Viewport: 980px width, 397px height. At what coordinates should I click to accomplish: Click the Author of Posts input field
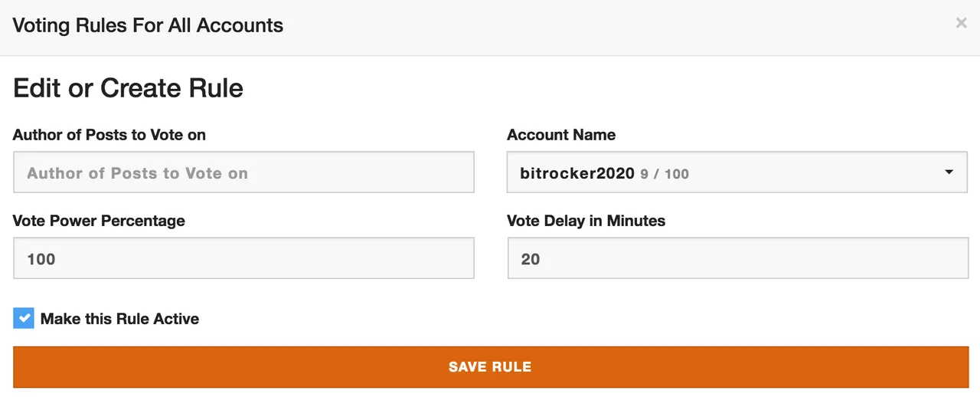tap(243, 172)
